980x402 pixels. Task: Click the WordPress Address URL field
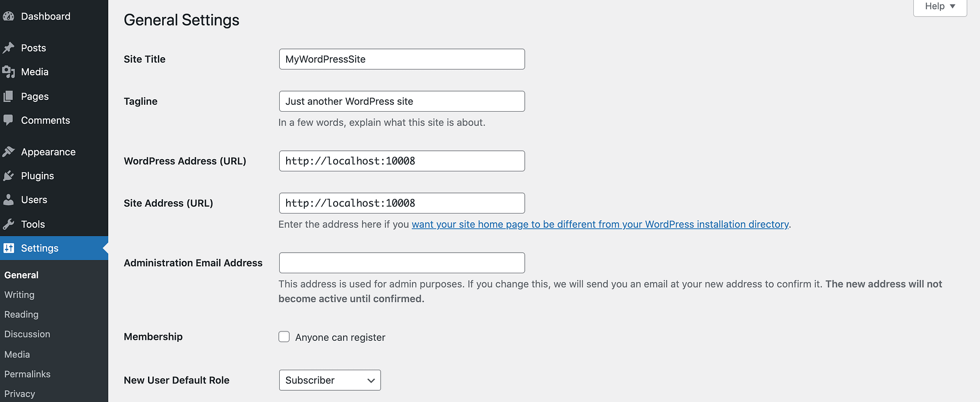point(402,161)
